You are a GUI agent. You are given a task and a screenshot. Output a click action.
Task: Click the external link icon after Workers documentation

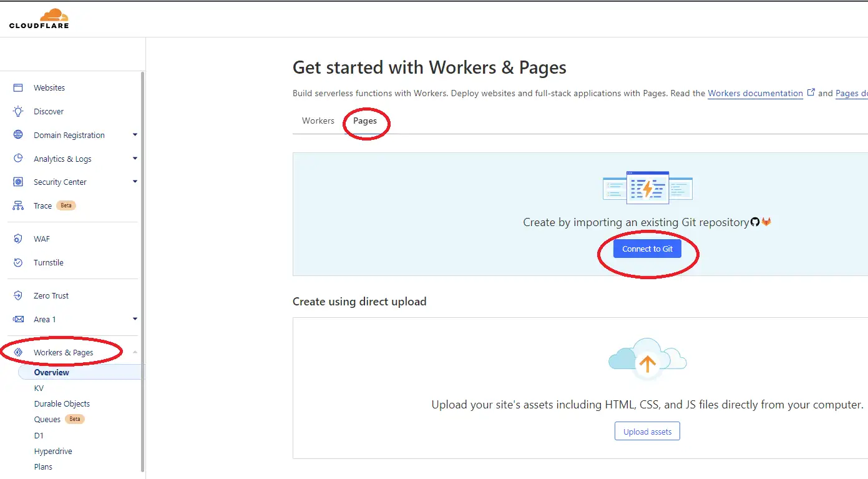point(811,92)
